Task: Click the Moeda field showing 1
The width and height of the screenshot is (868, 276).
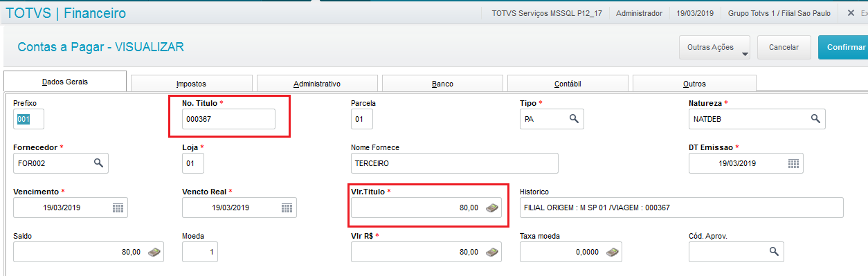Action: (x=200, y=252)
